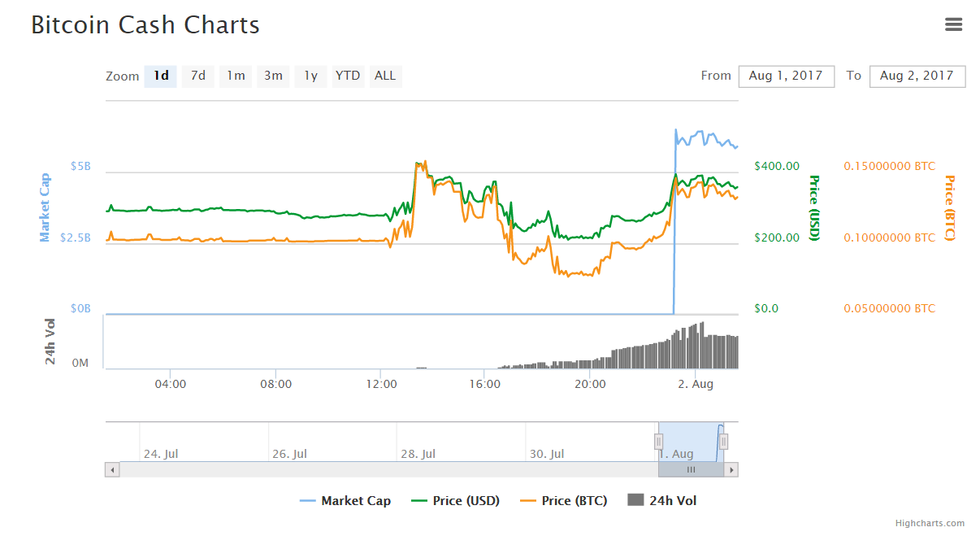Set zoom to 1m

(x=236, y=76)
